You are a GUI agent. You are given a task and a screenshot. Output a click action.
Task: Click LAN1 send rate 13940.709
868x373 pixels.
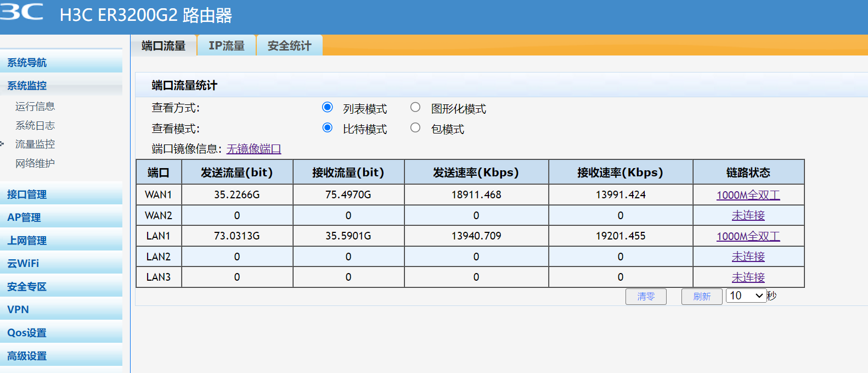(476, 236)
